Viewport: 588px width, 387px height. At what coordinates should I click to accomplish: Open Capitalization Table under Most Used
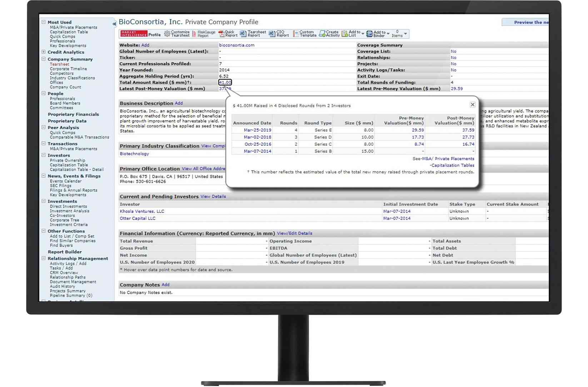point(69,32)
